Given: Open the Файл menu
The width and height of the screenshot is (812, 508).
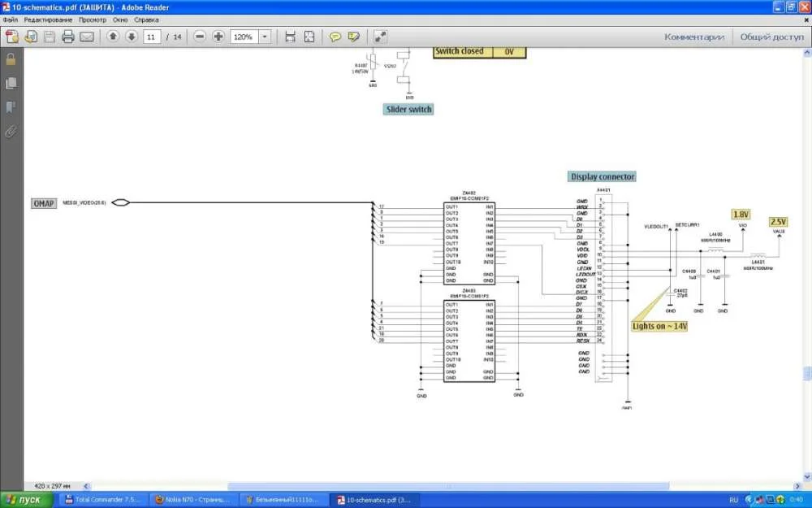Looking at the screenshot, I should pyautogui.click(x=11, y=19).
